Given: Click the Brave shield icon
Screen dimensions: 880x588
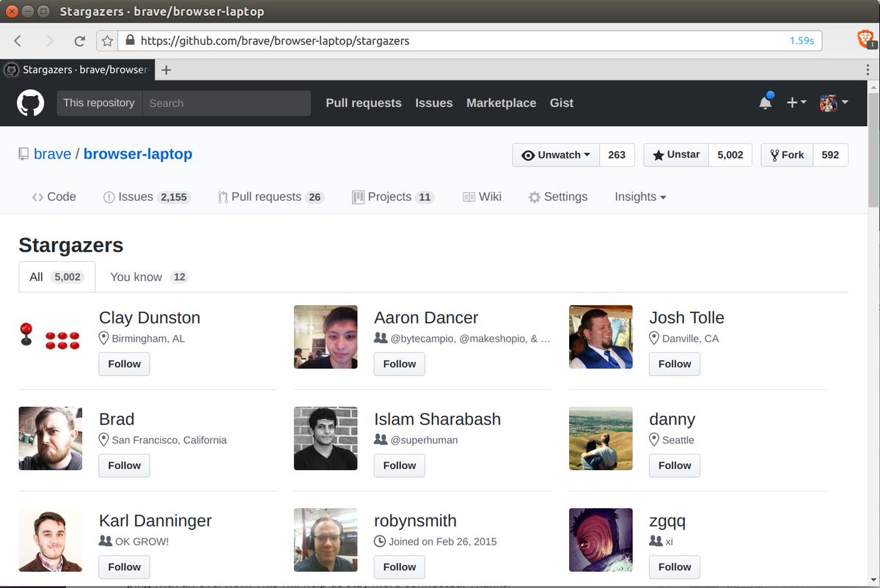Looking at the screenshot, I should point(866,40).
